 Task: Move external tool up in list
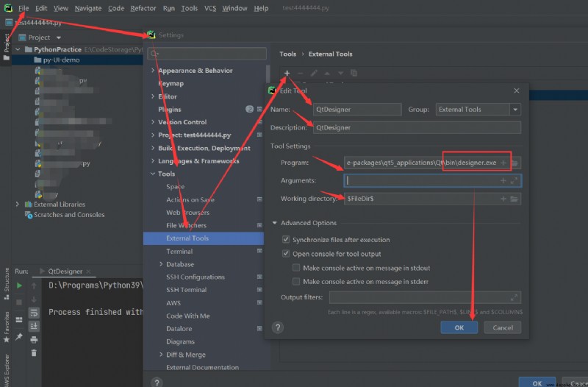327,73
